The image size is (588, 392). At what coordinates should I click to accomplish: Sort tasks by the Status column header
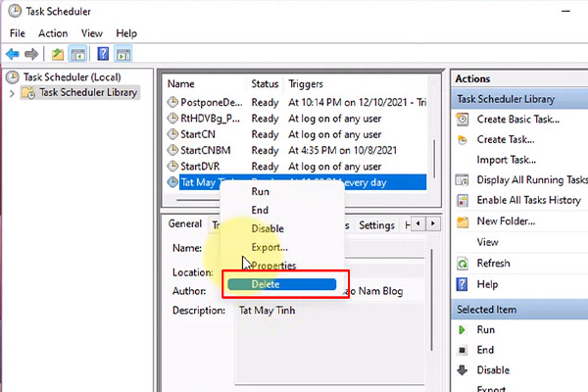point(266,83)
